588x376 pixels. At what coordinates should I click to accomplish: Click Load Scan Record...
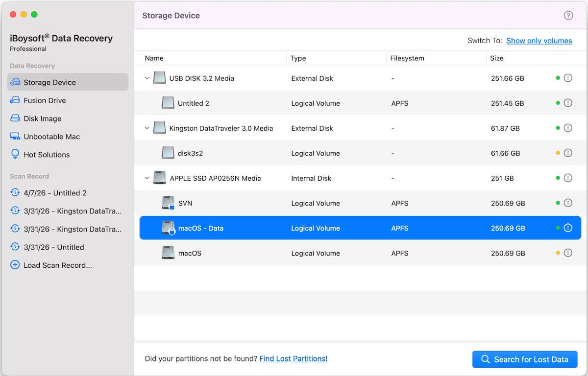pos(68,265)
